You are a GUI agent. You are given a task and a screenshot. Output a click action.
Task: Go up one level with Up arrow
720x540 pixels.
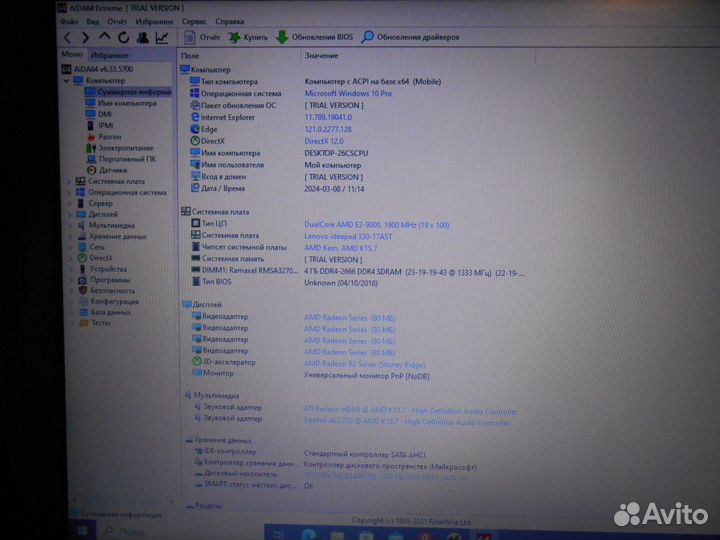pyautogui.click(x=104, y=37)
